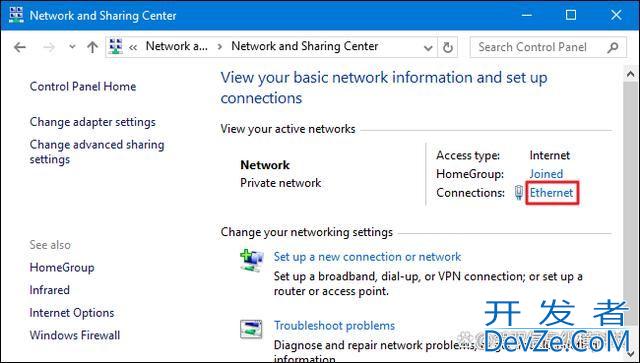This screenshot has width=640, height=363.
Task: Click the scrollbar up arrow
Action: click(x=630, y=74)
